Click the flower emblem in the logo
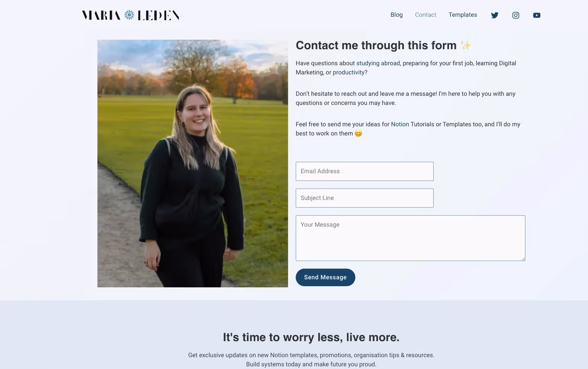The width and height of the screenshot is (588, 369). tap(130, 15)
